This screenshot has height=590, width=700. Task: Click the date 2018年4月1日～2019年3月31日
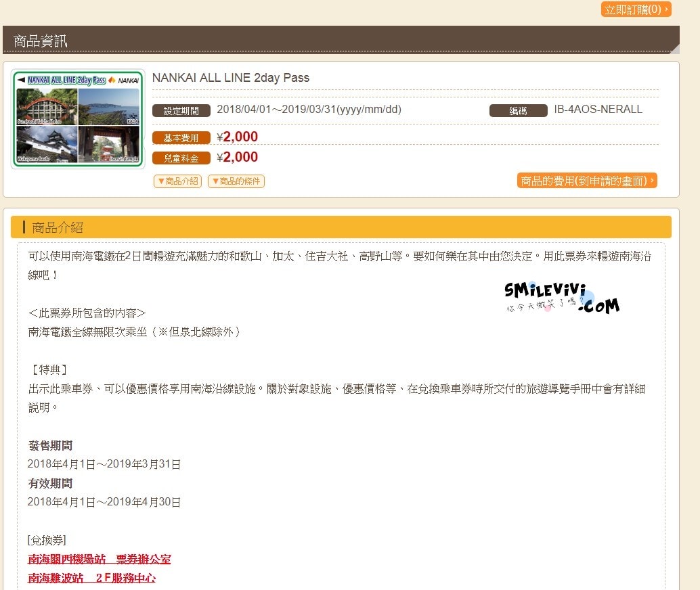[x=104, y=464]
